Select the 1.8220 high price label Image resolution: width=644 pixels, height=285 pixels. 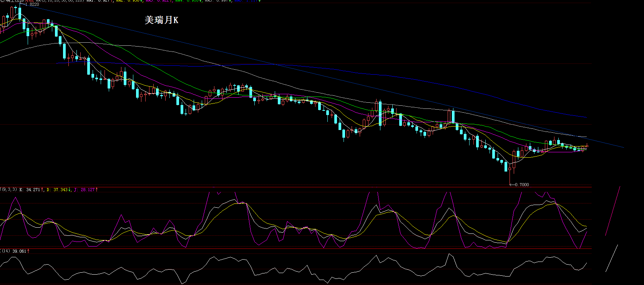32,4
